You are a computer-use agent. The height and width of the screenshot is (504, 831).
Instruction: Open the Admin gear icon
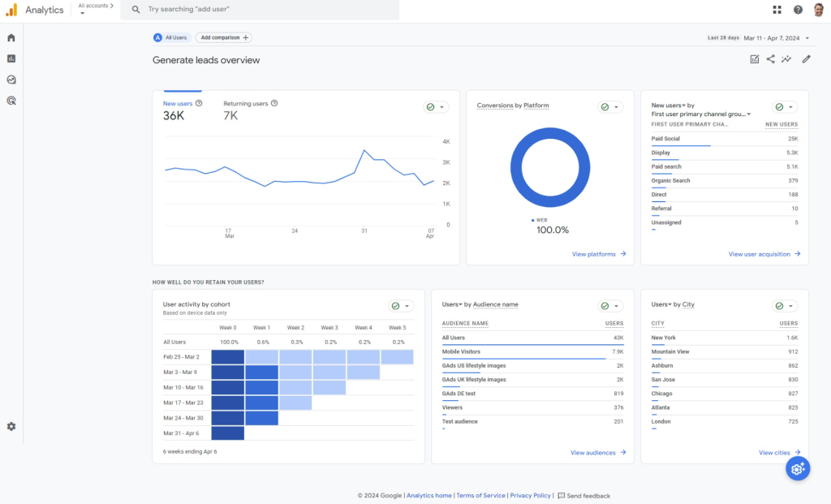click(x=11, y=427)
